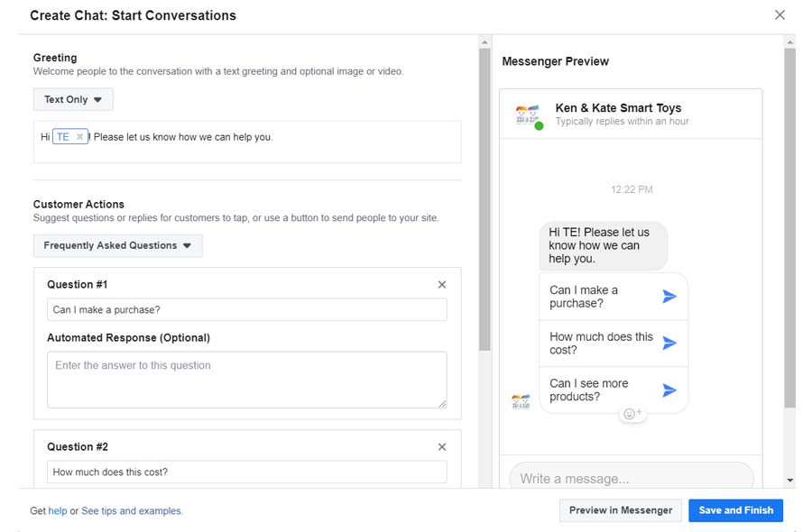Click 'Can I make a purchase?' preview reply
812x532 pixels.
pyautogui.click(x=614, y=297)
